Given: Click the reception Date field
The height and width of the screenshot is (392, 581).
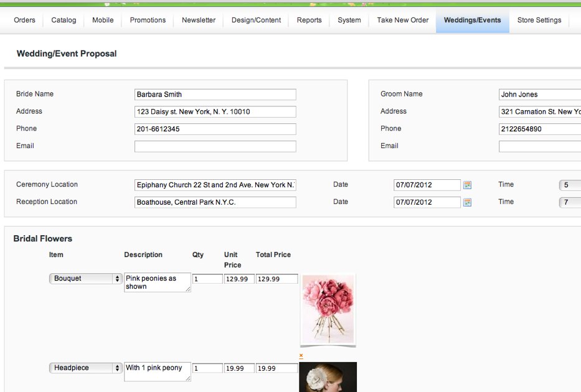Looking at the screenshot, I should (427, 202).
